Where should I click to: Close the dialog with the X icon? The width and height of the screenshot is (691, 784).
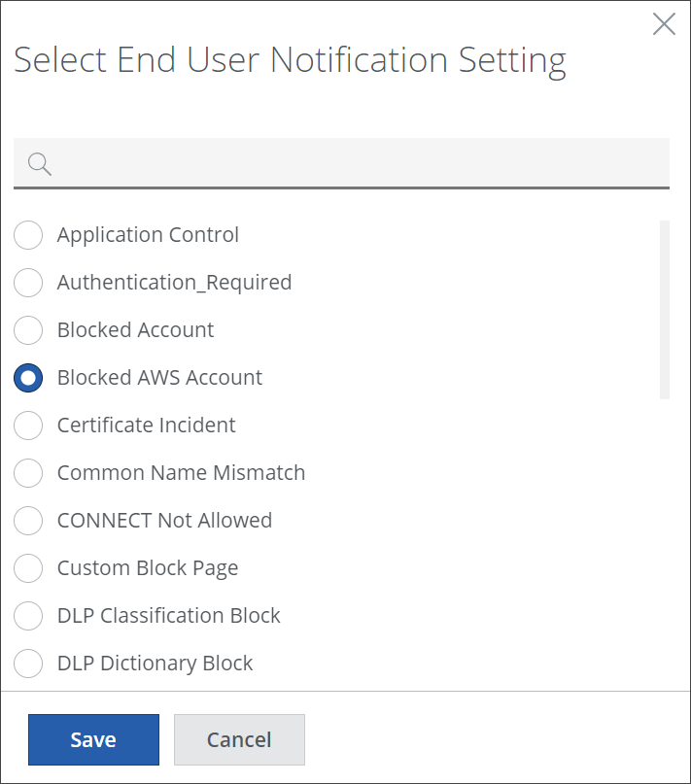pyautogui.click(x=664, y=24)
